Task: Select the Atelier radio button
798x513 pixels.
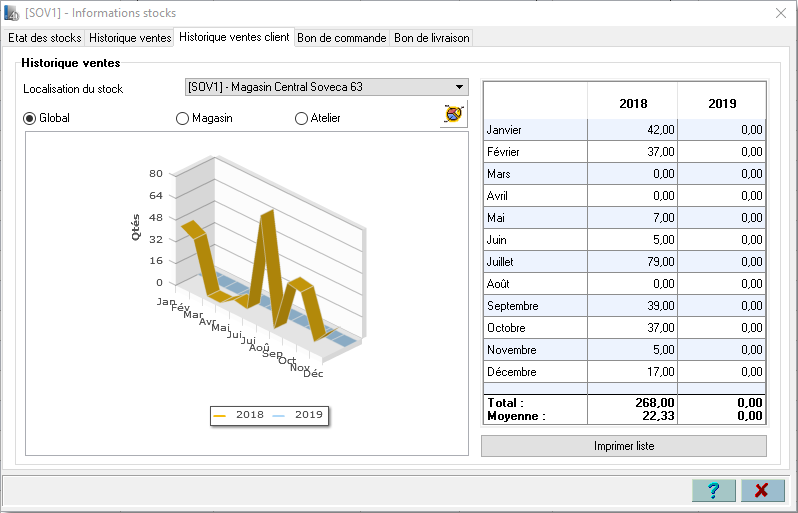Action: 301,118
